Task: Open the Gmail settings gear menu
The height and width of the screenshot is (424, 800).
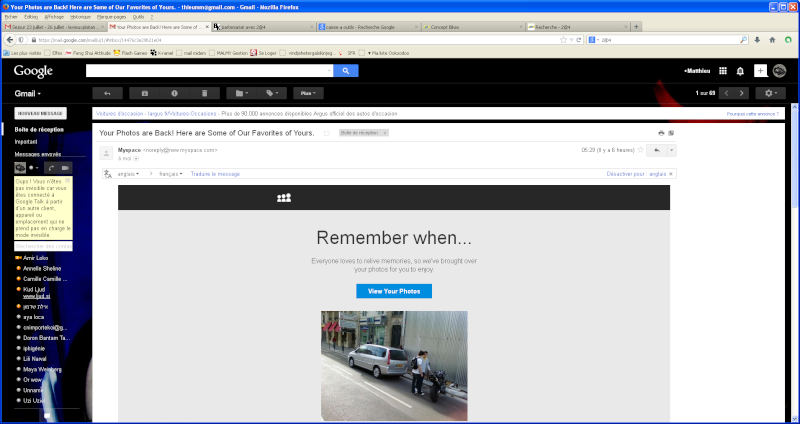Action: 770,93
